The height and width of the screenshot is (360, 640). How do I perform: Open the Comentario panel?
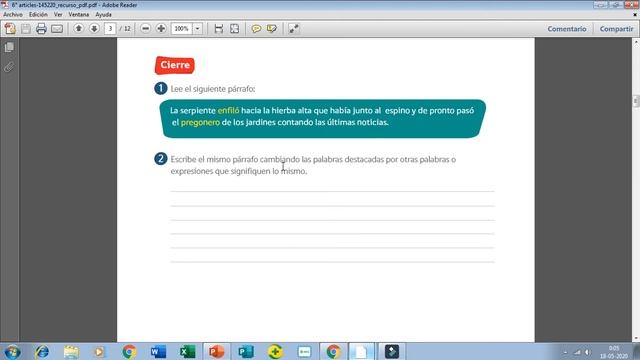pyautogui.click(x=567, y=29)
